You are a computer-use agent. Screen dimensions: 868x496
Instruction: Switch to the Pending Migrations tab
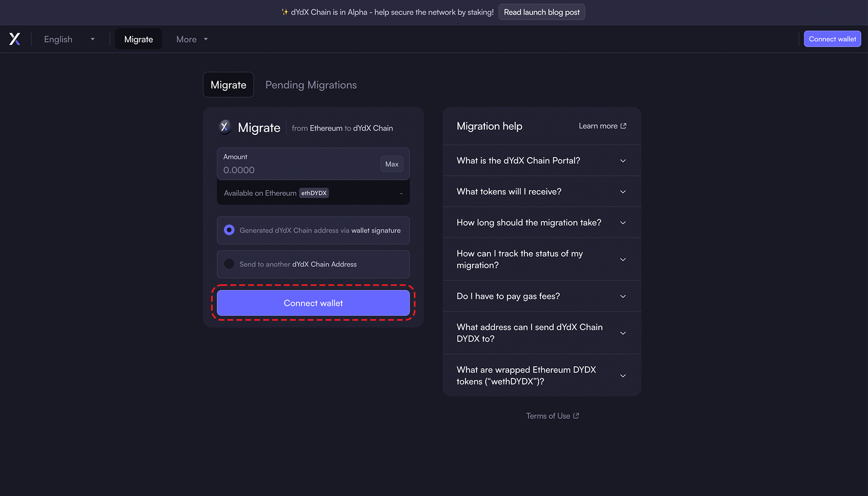click(311, 85)
